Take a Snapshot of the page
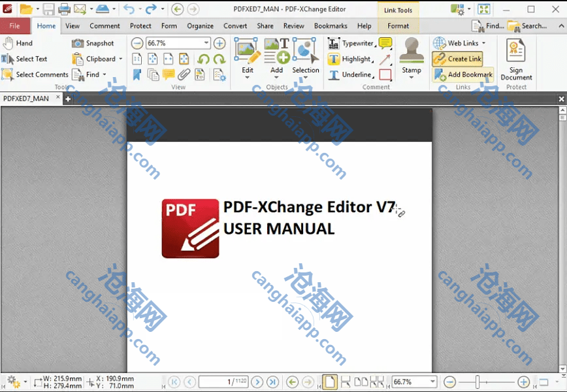 93,43
